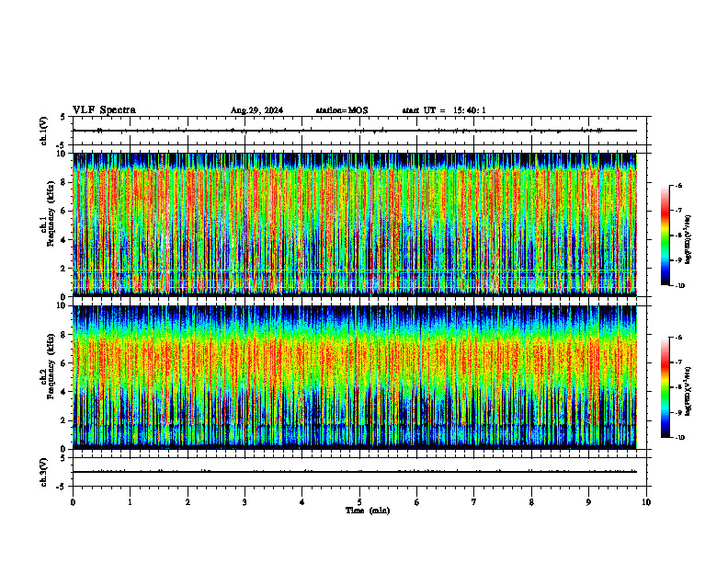
Task: Click the "ch.3(V)" waveform axis label
Action: [x=43, y=472]
